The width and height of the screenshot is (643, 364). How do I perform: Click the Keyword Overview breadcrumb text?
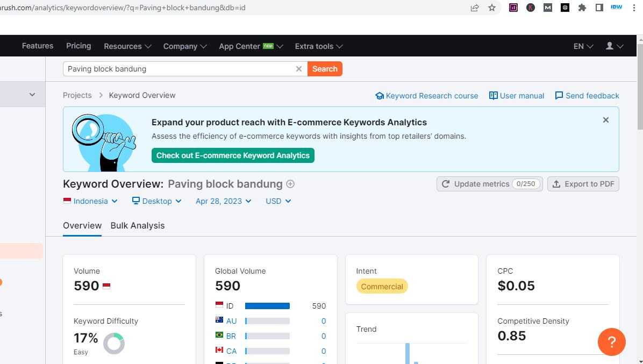pyautogui.click(x=142, y=95)
